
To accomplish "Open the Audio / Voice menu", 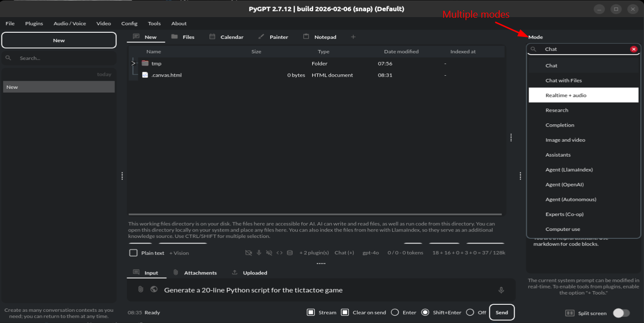I will (70, 23).
